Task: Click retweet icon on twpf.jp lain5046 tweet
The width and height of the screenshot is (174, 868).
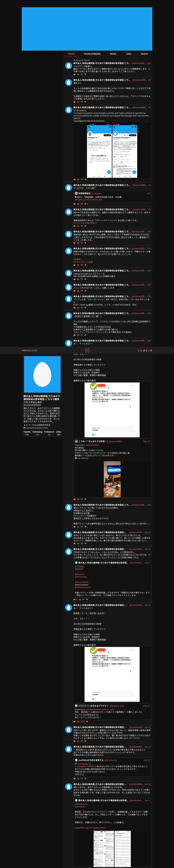Action: pos(78,279)
